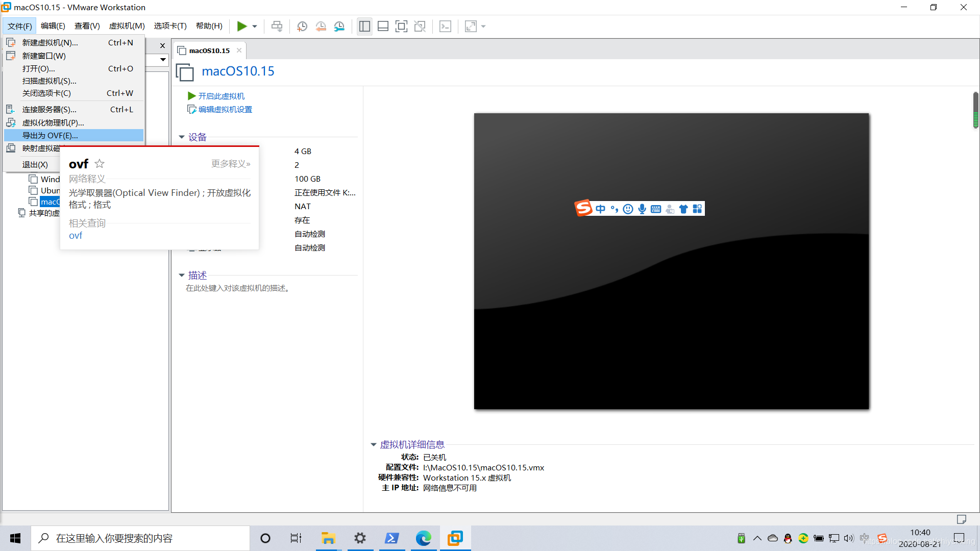
Task: Collapse the 描述 section
Action: click(x=181, y=275)
